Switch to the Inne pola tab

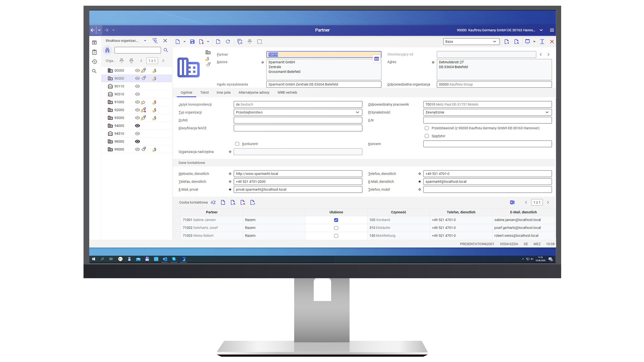click(223, 93)
